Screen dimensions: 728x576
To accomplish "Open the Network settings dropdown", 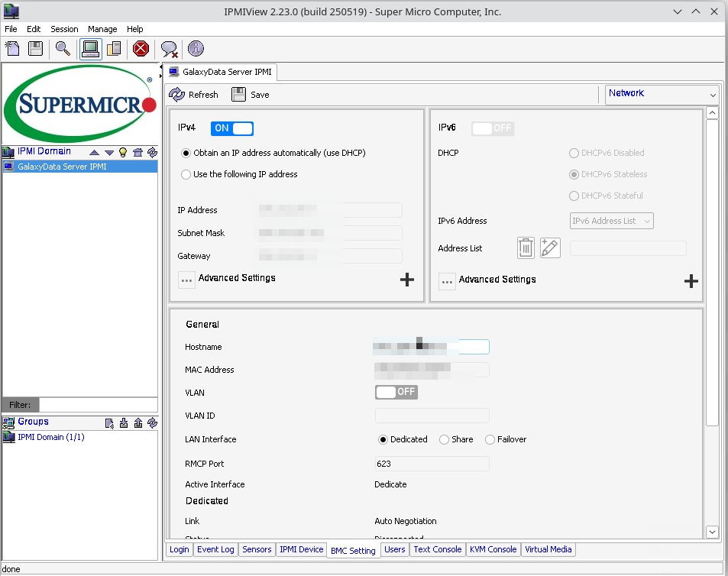I will pos(662,95).
